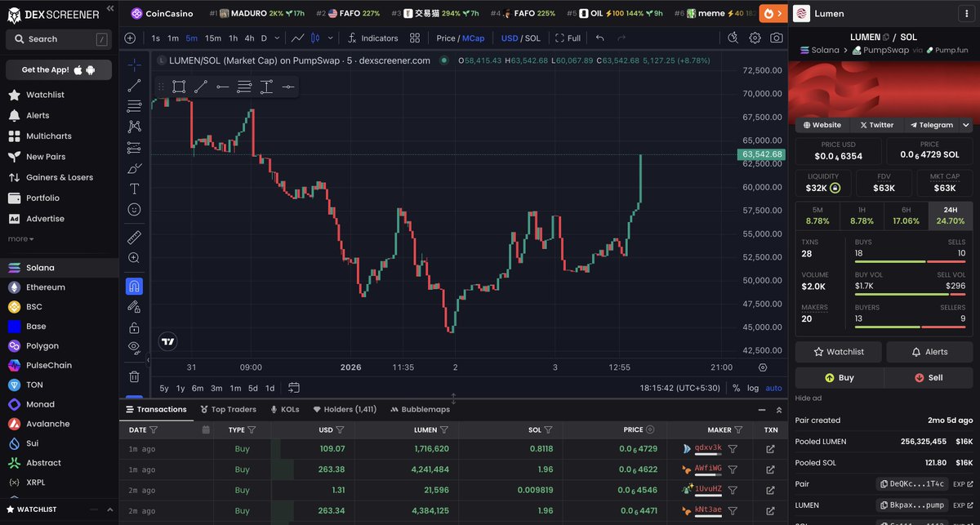Open chart settings gear icon
The width and height of the screenshot is (980, 525).
(x=755, y=38)
